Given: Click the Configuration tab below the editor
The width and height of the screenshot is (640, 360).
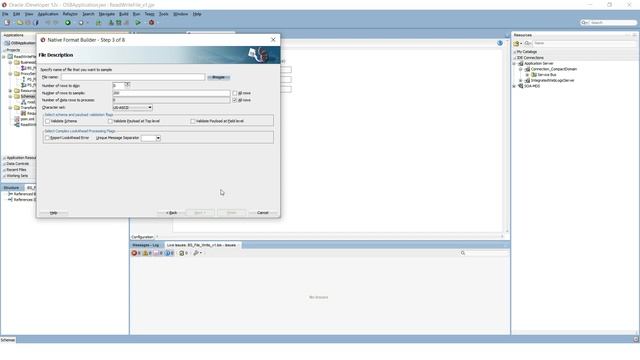Looking at the screenshot, I should click(x=142, y=237).
